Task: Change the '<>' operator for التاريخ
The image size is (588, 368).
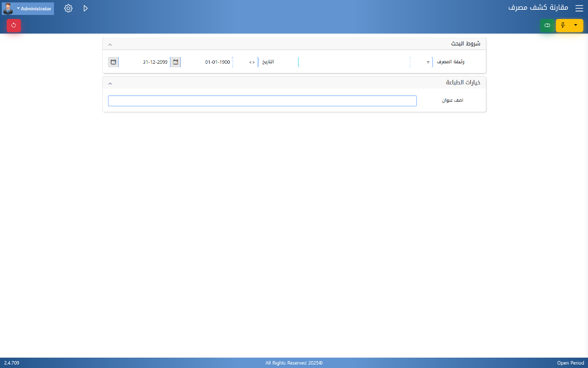Action: (252, 62)
